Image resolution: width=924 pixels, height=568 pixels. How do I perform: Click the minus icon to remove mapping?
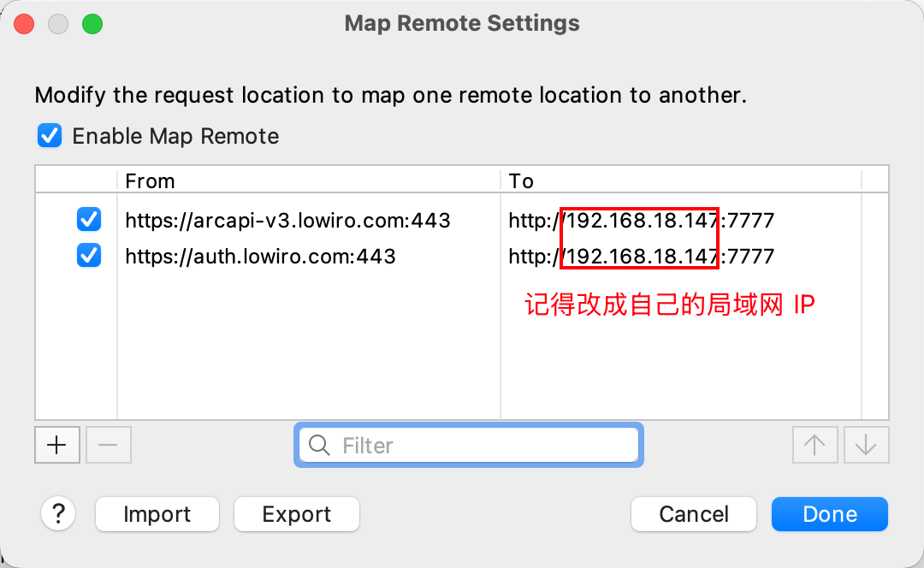(109, 445)
